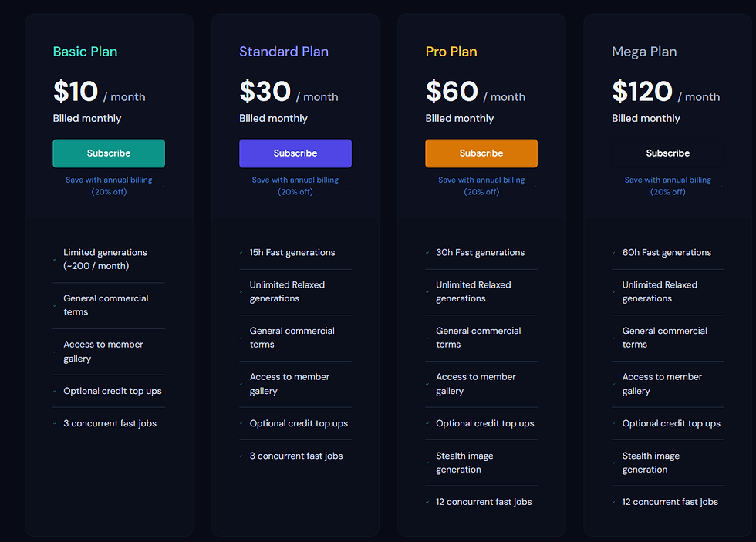Open annual billing savings link under Mega Plan

[x=668, y=186]
